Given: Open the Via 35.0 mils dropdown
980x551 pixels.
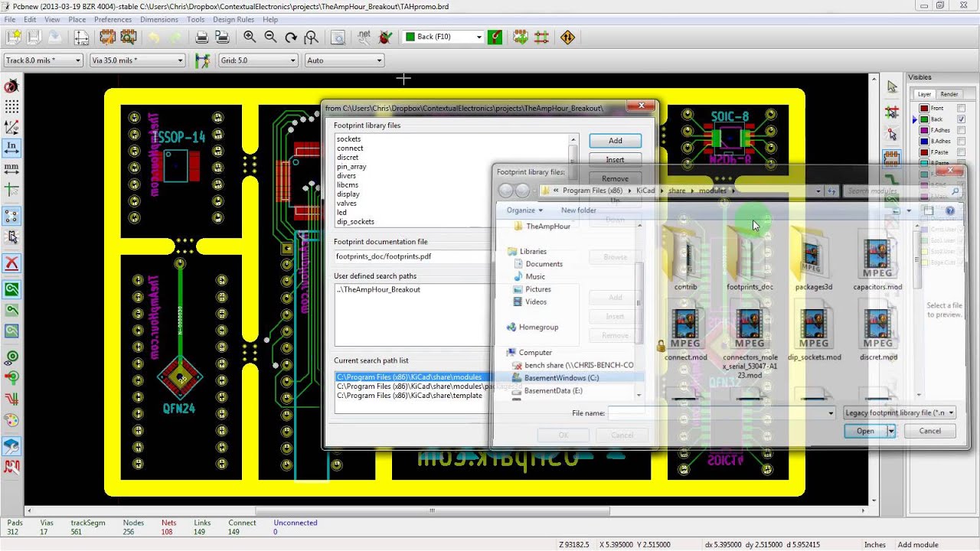Looking at the screenshot, I should coord(138,60).
